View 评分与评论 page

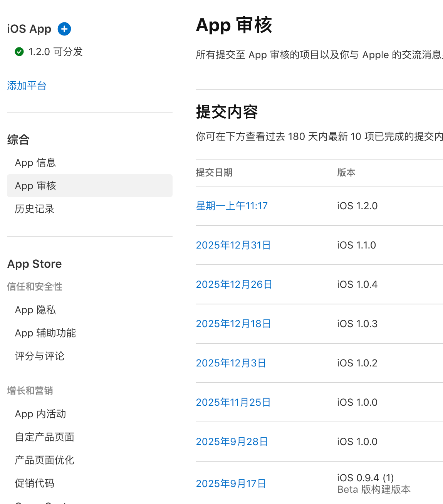pyautogui.click(x=39, y=356)
